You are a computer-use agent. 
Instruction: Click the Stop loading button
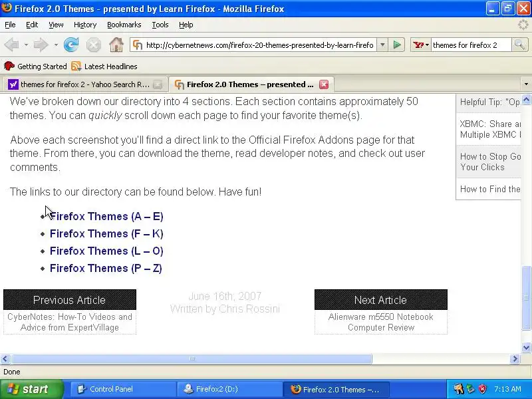(x=93, y=45)
